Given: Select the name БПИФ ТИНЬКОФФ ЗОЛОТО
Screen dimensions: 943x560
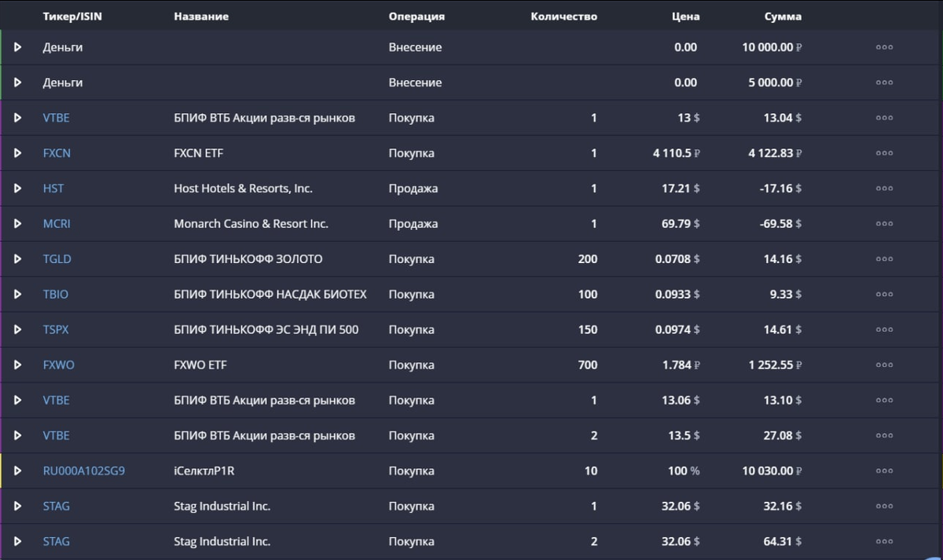Looking at the screenshot, I should 248,259.
